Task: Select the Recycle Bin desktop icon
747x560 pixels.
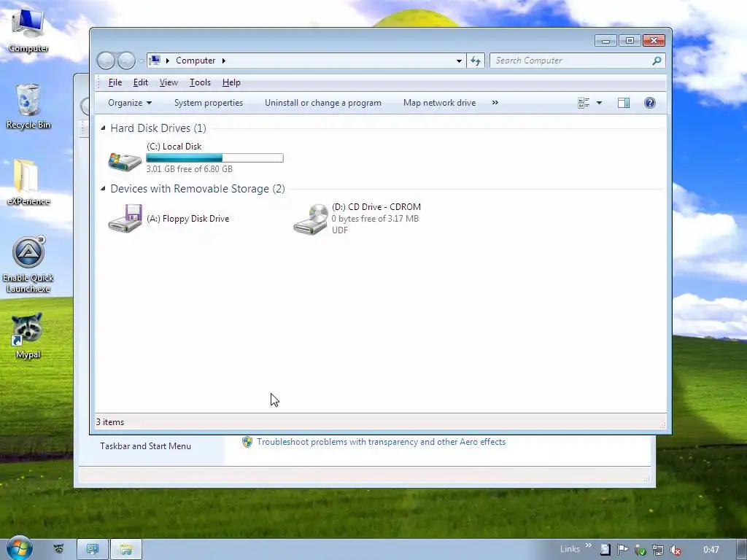Action: pos(28,106)
